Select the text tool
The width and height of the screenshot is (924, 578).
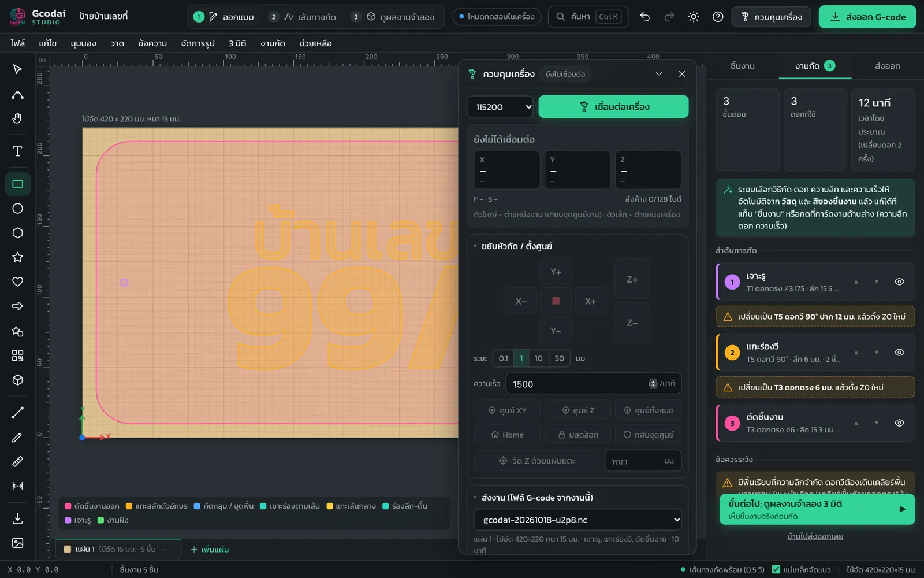point(17,151)
